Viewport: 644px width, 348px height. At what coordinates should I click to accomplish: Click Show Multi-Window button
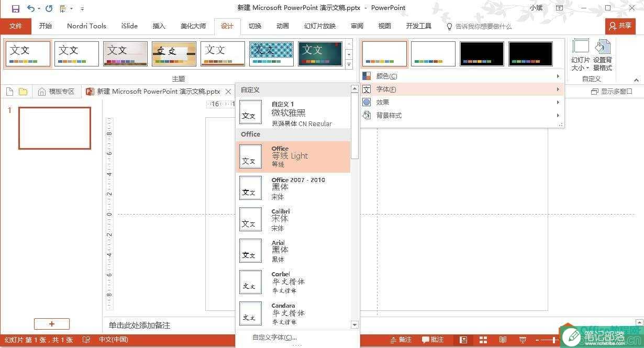[612, 92]
